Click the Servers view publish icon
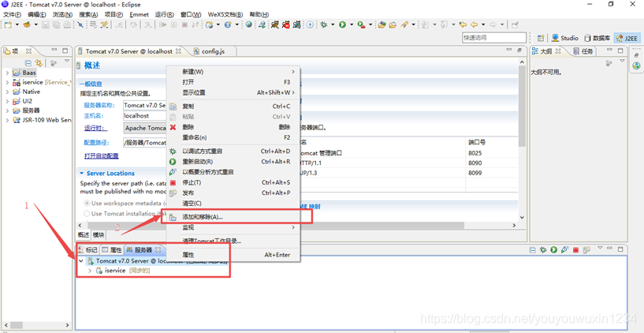Viewport: 644px width, 333px height. pos(586,249)
